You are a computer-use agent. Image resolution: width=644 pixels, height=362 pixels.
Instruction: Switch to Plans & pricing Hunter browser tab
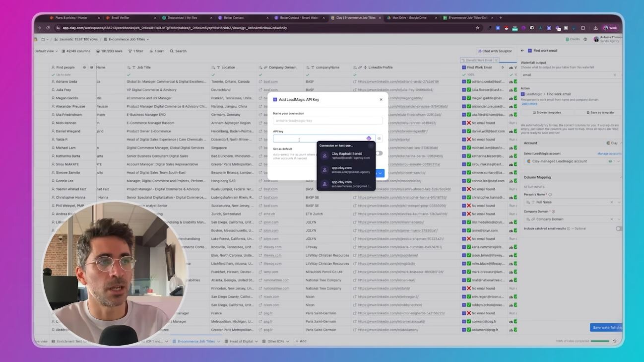74,18
